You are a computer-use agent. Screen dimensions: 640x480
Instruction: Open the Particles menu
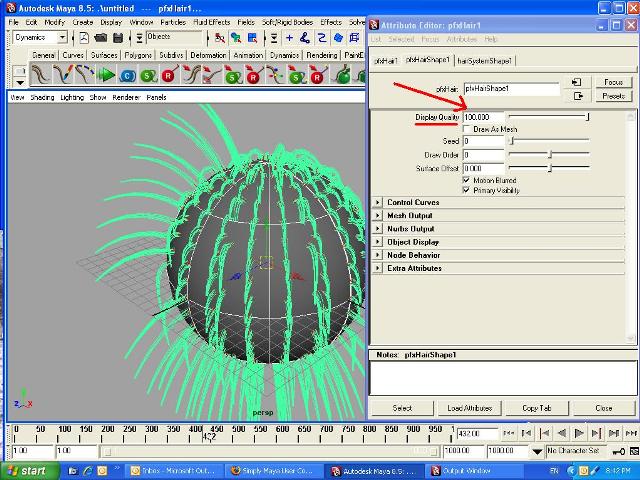coord(173,22)
